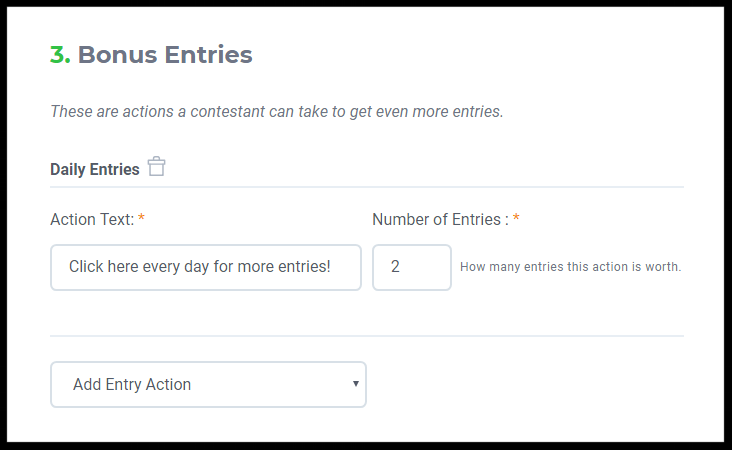Click the 'How many entries' hint text
Viewport: 732px width, 450px height.
pyautogui.click(x=570, y=267)
